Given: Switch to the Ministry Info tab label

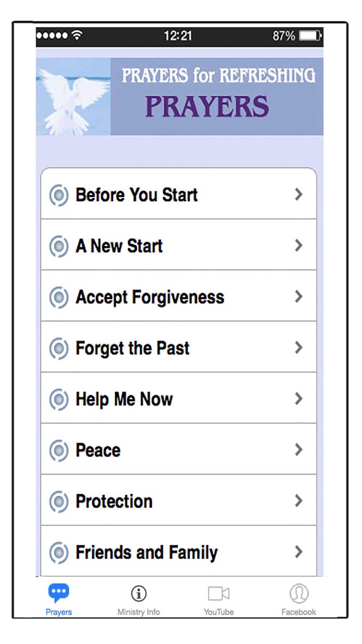Looking at the screenshot, I should (x=139, y=612).
